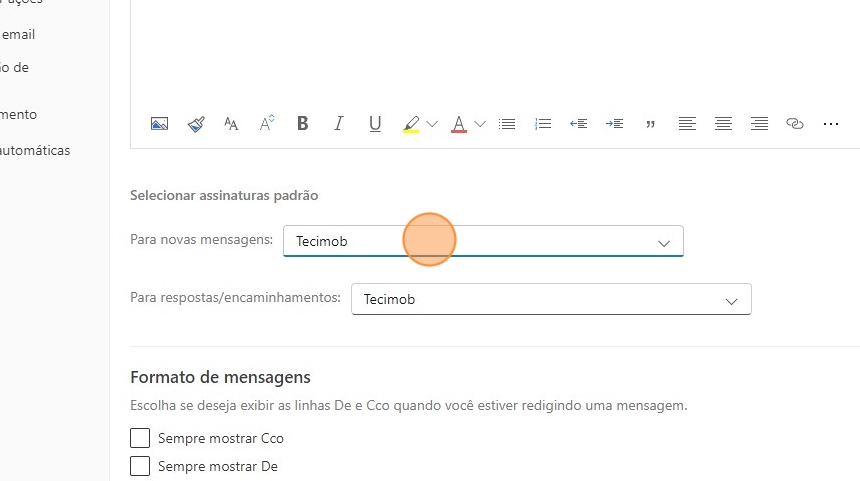This screenshot has height=481, width=860.
Task: Underline the selected text
Action: point(375,124)
